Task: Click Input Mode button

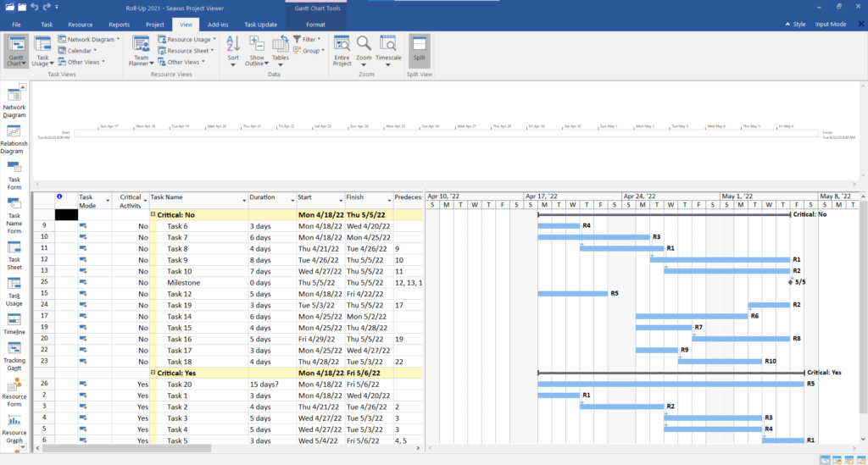Action: pyautogui.click(x=831, y=25)
